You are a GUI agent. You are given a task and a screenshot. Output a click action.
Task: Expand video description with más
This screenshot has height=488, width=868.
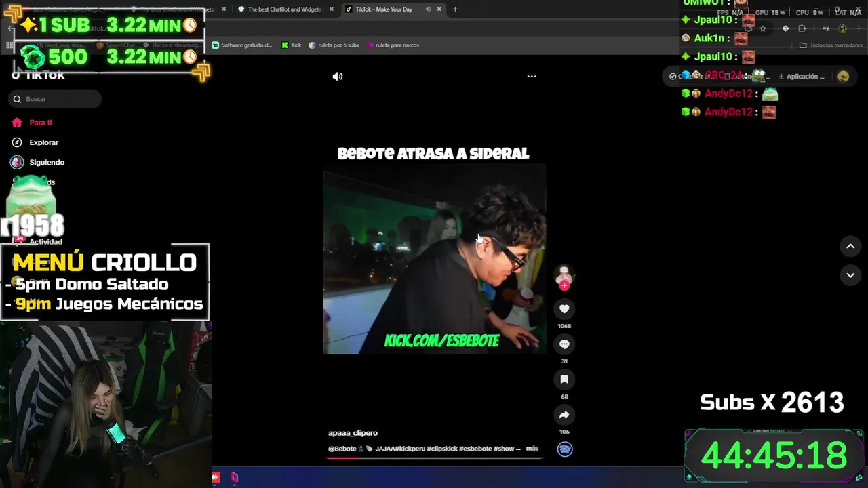coord(532,449)
